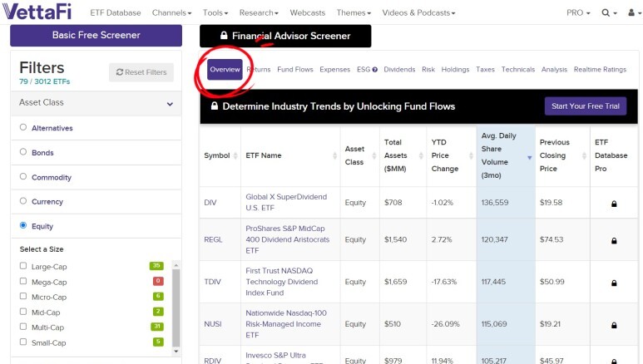
Task: Open ProShares S&P MidCap 400 link
Action: click(x=287, y=239)
